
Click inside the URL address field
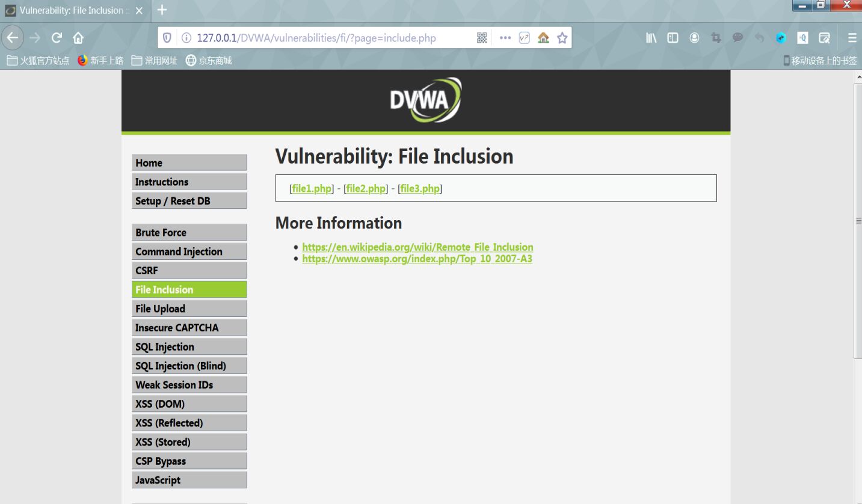click(x=331, y=37)
